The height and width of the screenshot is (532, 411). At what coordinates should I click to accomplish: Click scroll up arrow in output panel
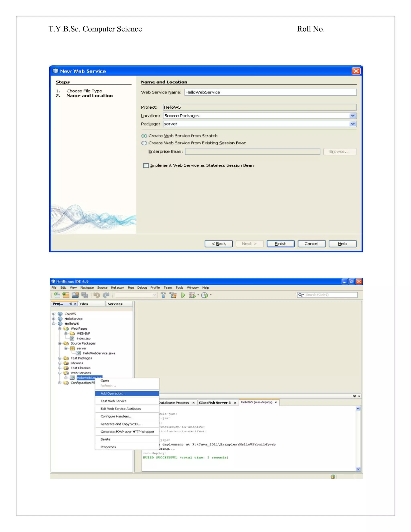(358, 409)
